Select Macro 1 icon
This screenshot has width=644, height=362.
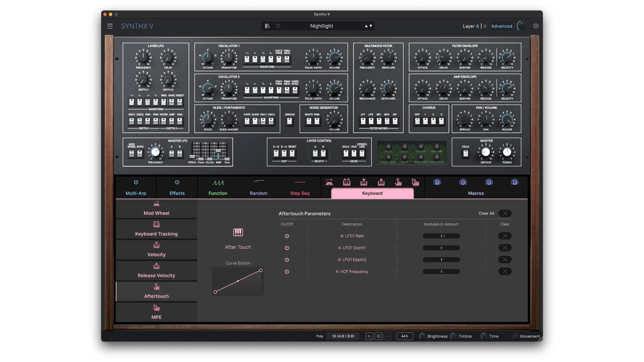(x=437, y=182)
